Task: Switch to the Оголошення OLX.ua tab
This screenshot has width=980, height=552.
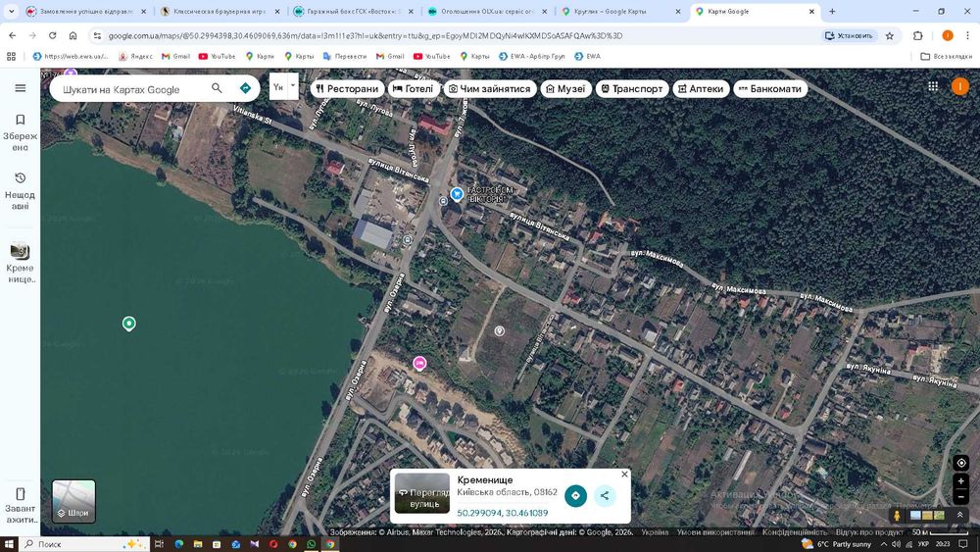Action: point(486,11)
